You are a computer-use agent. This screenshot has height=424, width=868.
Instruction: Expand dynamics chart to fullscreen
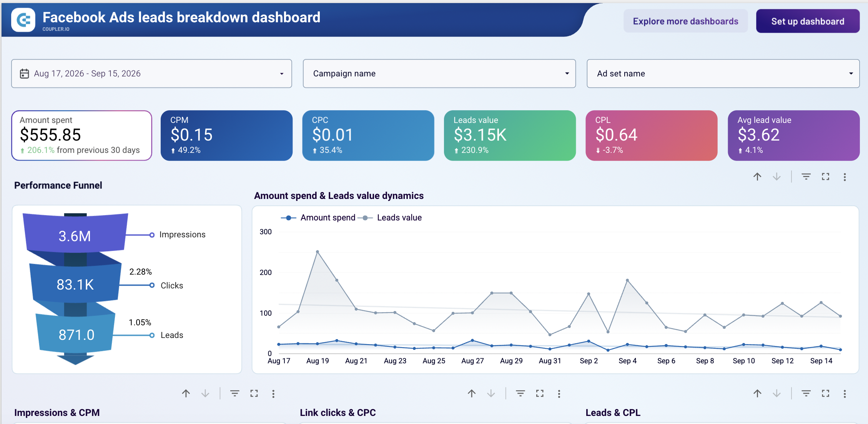825,177
